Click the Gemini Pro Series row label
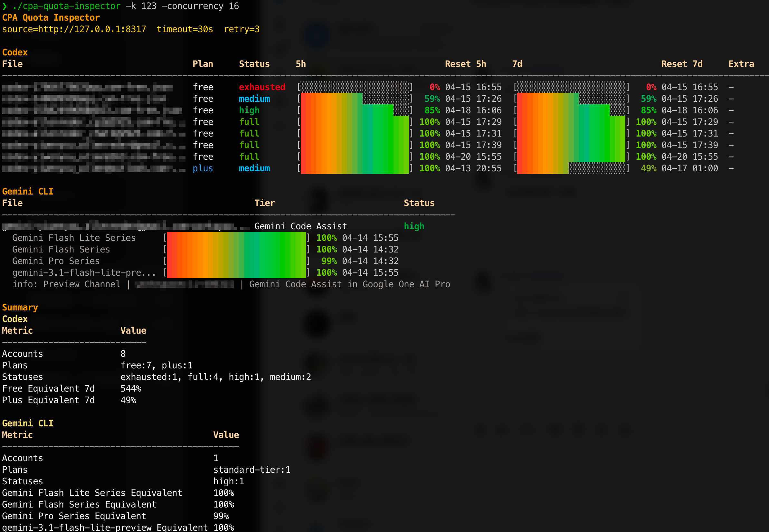 tap(56, 261)
